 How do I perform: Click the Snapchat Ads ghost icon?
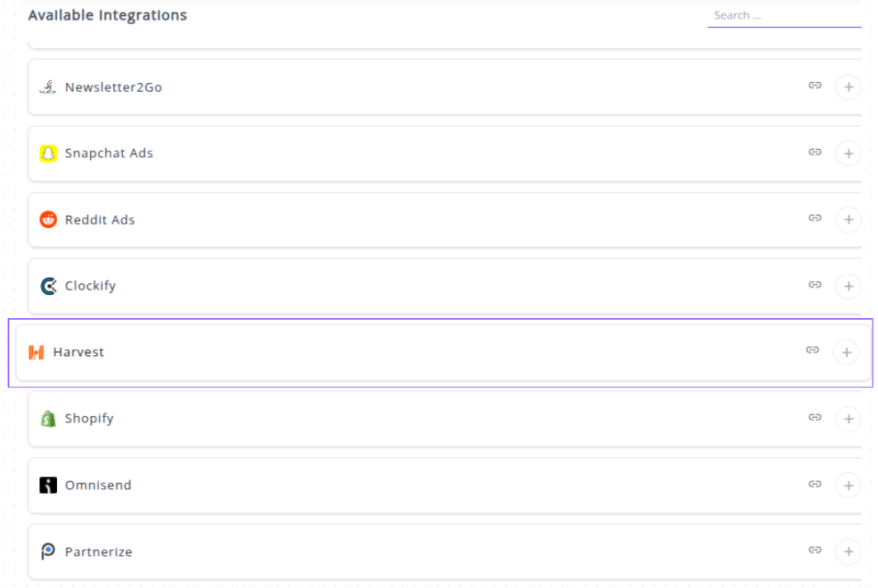pos(48,153)
